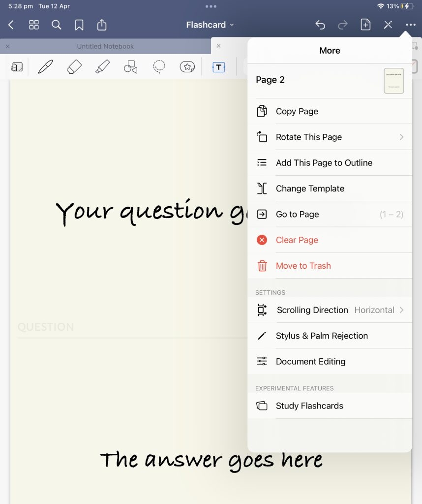Viewport: 422px width, 504px height.
Task: Toggle read-only mode pencil icon
Action: [388, 25]
